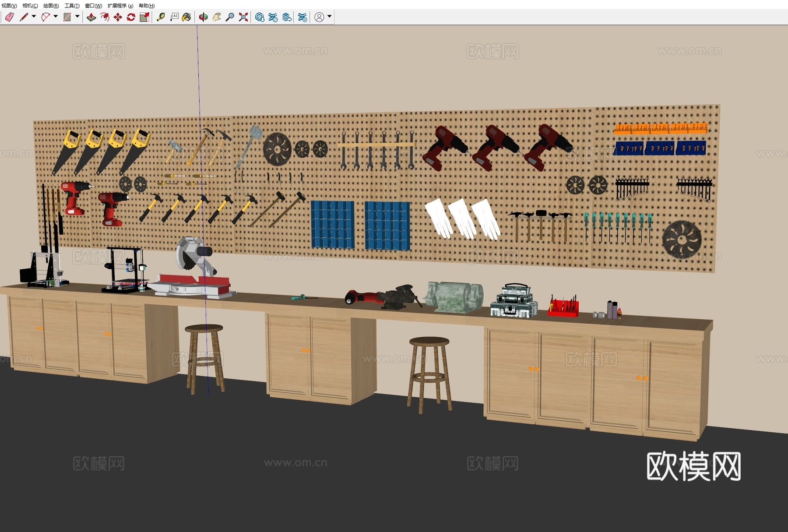Viewport: 788px width, 532px height.
Task: Select the Paint Bucket tool
Action: (x=187, y=17)
